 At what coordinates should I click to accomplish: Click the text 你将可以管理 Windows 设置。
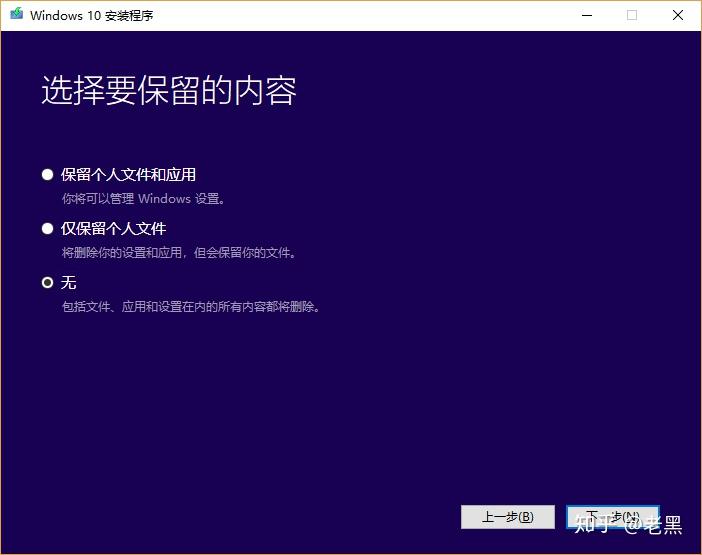(x=143, y=199)
